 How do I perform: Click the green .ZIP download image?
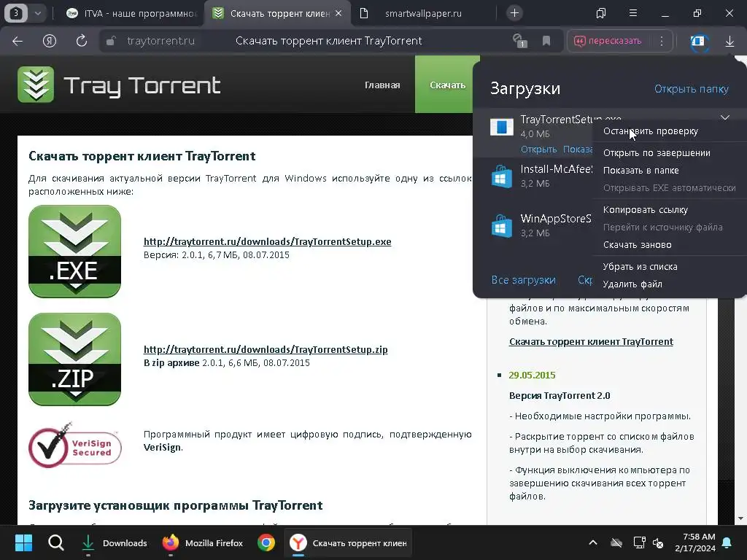point(75,359)
